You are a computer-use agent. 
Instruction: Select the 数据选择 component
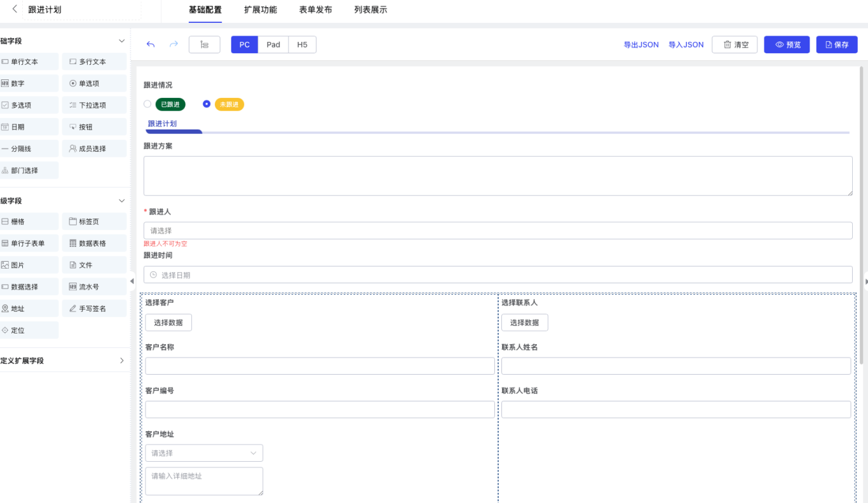click(29, 287)
